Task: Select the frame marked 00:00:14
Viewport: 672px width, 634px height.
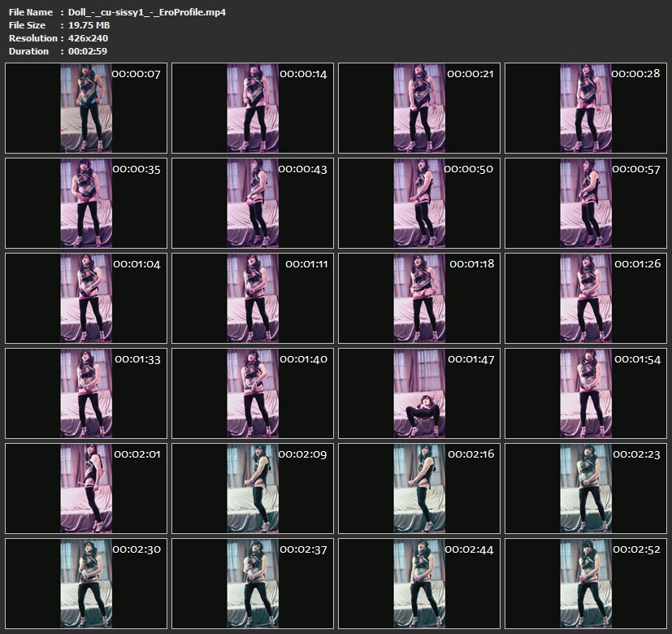Action: click(253, 109)
